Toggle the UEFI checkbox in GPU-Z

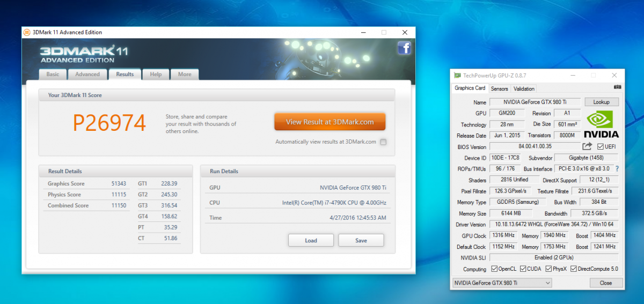coord(600,146)
